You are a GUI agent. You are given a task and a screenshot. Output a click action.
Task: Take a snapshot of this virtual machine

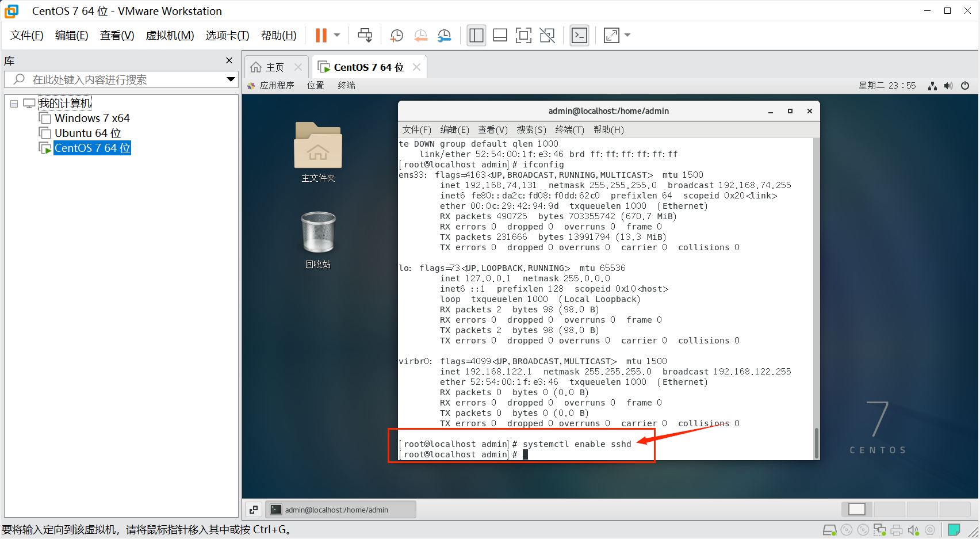pos(396,36)
